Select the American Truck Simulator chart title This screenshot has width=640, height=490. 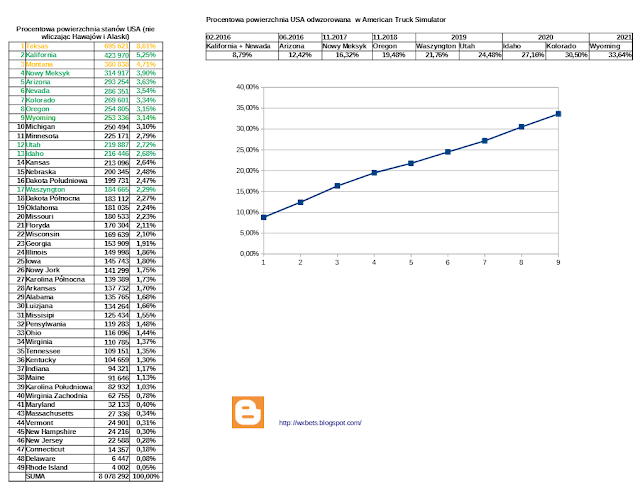[326, 20]
